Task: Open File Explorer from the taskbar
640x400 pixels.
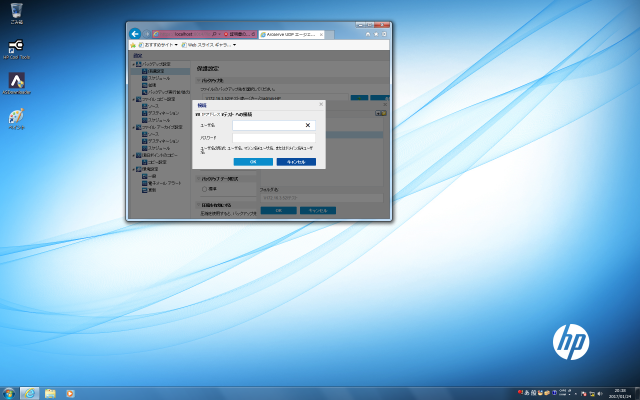Action: [50, 392]
